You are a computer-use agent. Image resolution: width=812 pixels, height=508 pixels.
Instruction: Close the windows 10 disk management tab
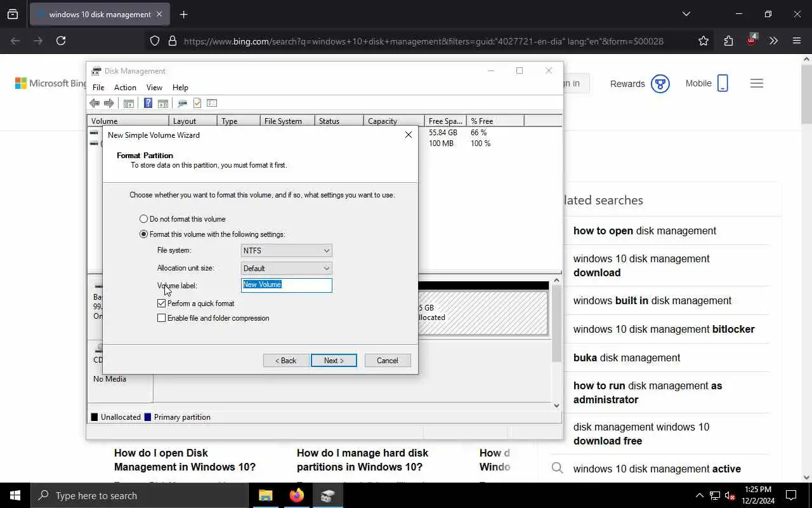pyautogui.click(x=159, y=14)
